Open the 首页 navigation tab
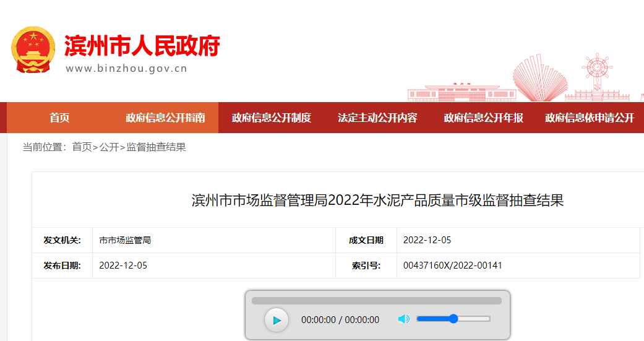644x341 pixels. tap(59, 118)
